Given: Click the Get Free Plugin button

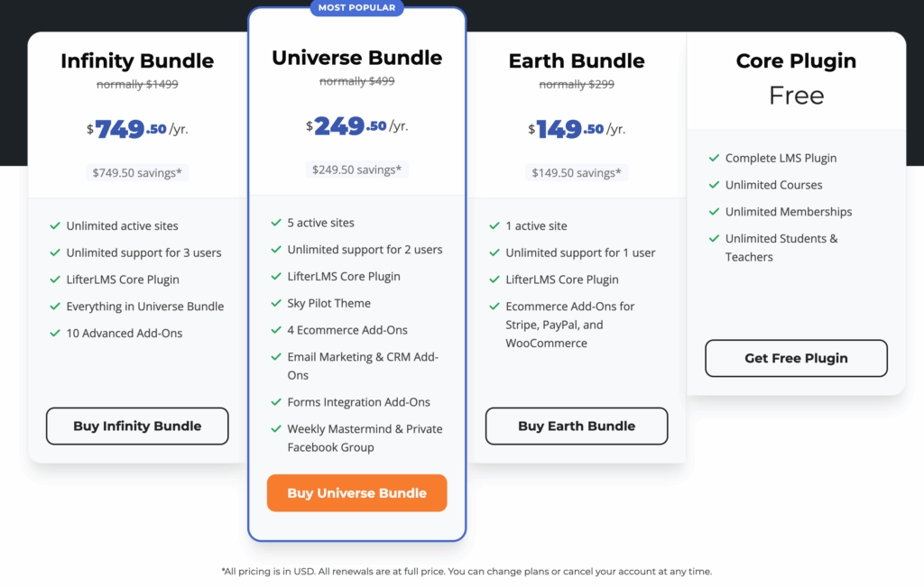Looking at the screenshot, I should (796, 358).
